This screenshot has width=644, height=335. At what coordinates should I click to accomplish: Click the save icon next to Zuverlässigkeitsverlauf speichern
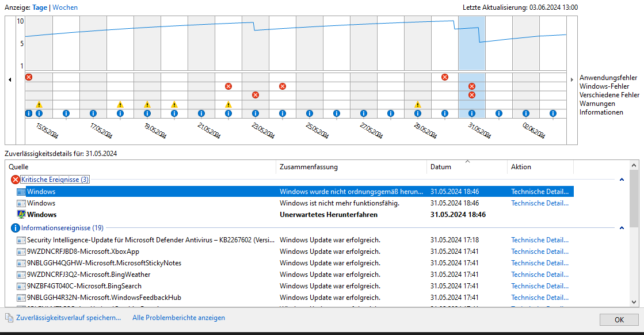[x=8, y=318]
